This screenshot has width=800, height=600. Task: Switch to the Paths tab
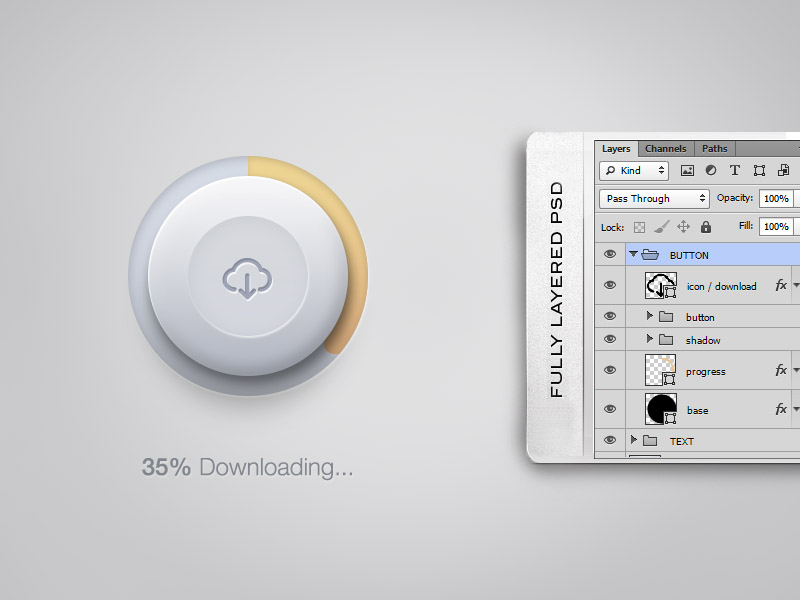(714, 148)
